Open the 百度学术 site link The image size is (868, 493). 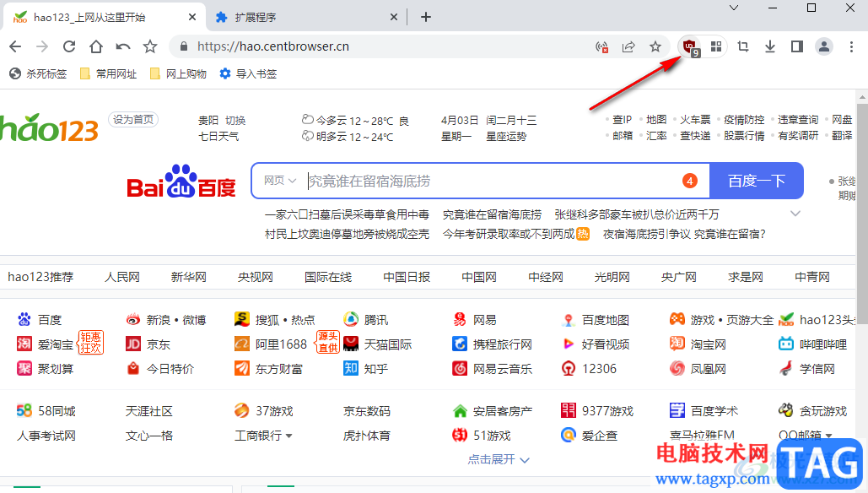[704, 411]
